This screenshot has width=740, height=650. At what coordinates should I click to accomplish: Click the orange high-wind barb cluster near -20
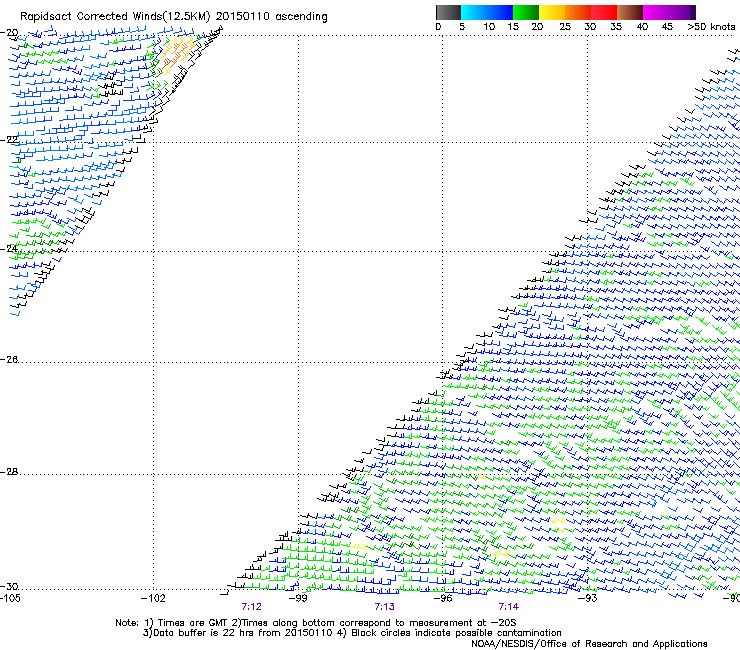point(176,54)
